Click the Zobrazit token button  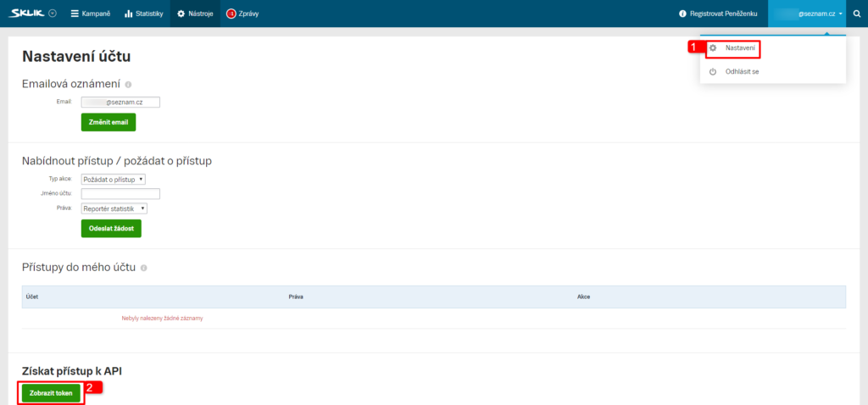[51, 393]
